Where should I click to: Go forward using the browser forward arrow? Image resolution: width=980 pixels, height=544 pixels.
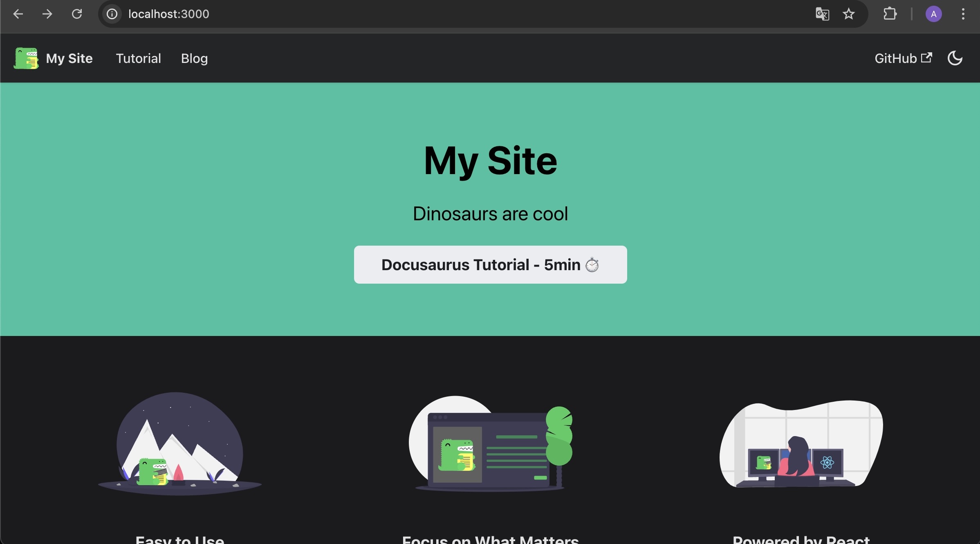(47, 14)
